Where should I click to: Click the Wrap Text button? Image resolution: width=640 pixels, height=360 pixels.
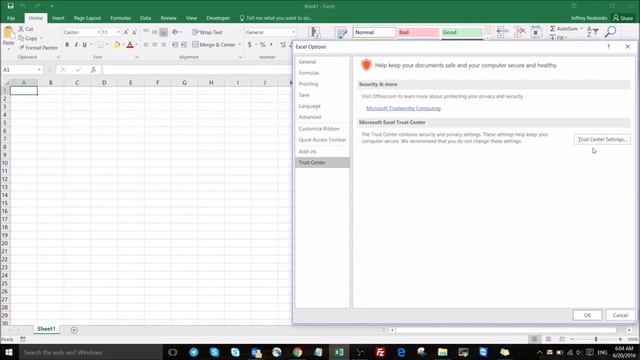(208, 32)
